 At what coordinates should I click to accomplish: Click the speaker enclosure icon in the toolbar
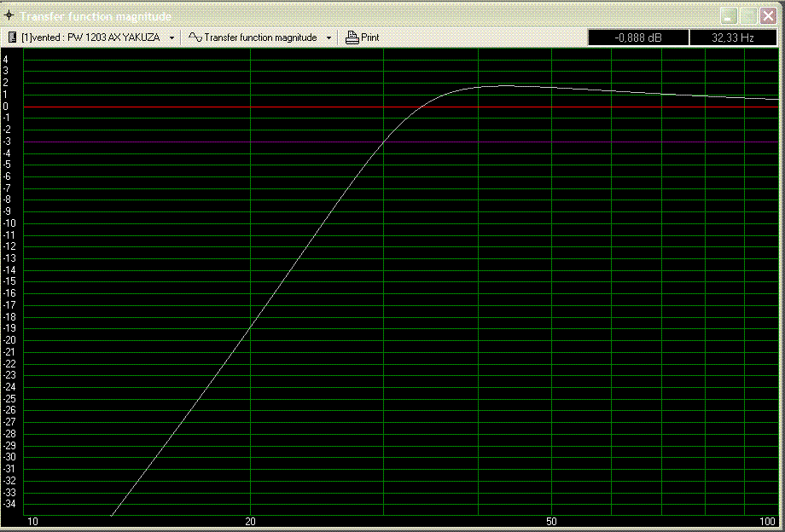coord(12,38)
